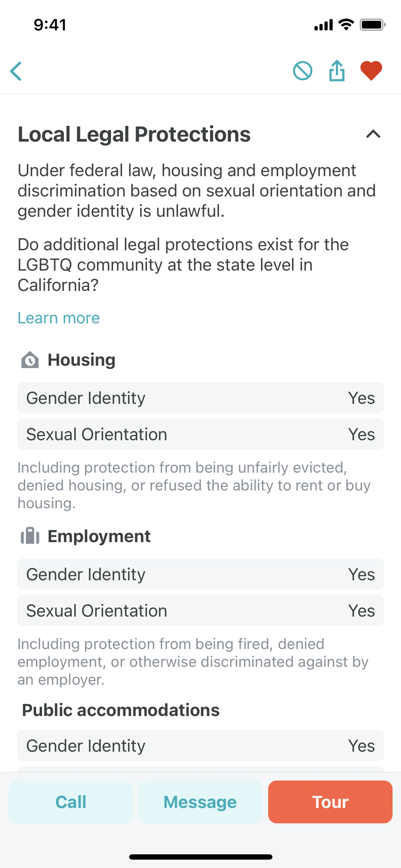Collapse the Local Legal Protections section

click(373, 134)
